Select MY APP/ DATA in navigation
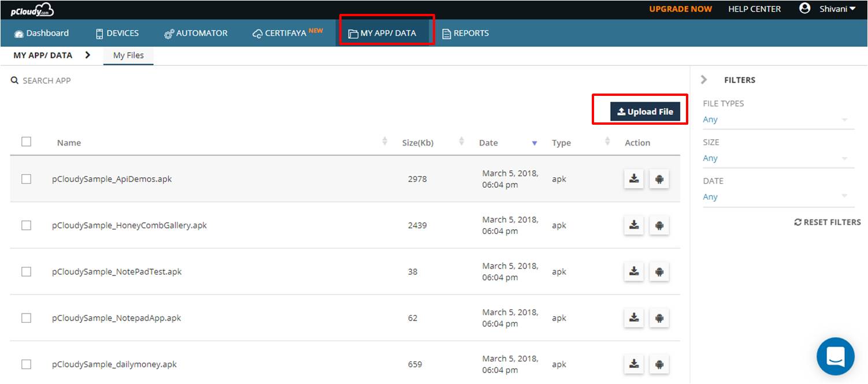The width and height of the screenshot is (868, 384). (x=382, y=33)
